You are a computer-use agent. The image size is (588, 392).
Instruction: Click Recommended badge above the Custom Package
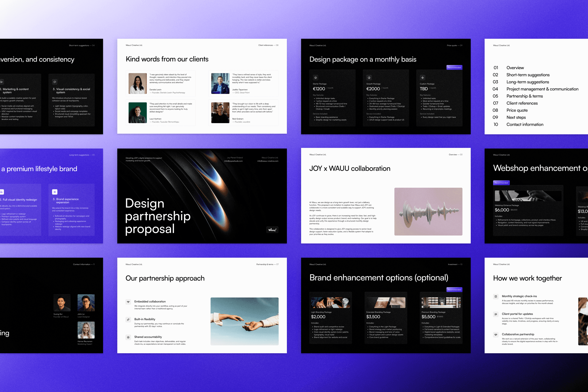tap(454, 68)
